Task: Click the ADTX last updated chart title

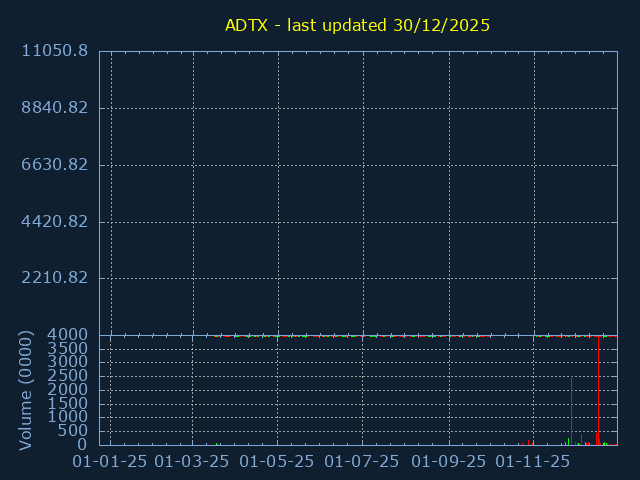Action: (x=357, y=25)
